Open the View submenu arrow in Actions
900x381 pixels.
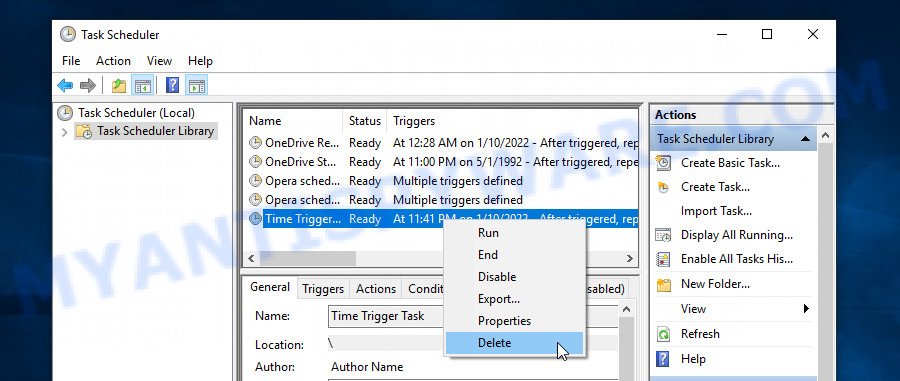806,309
